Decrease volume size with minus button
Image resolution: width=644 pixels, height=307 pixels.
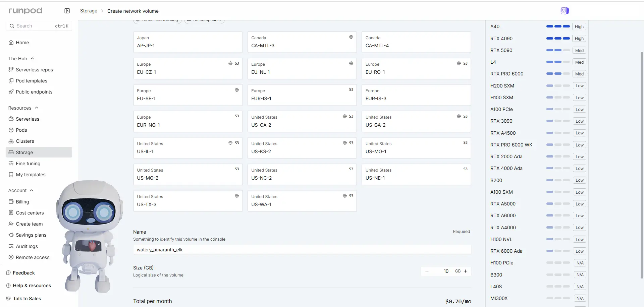(x=427, y=271)
